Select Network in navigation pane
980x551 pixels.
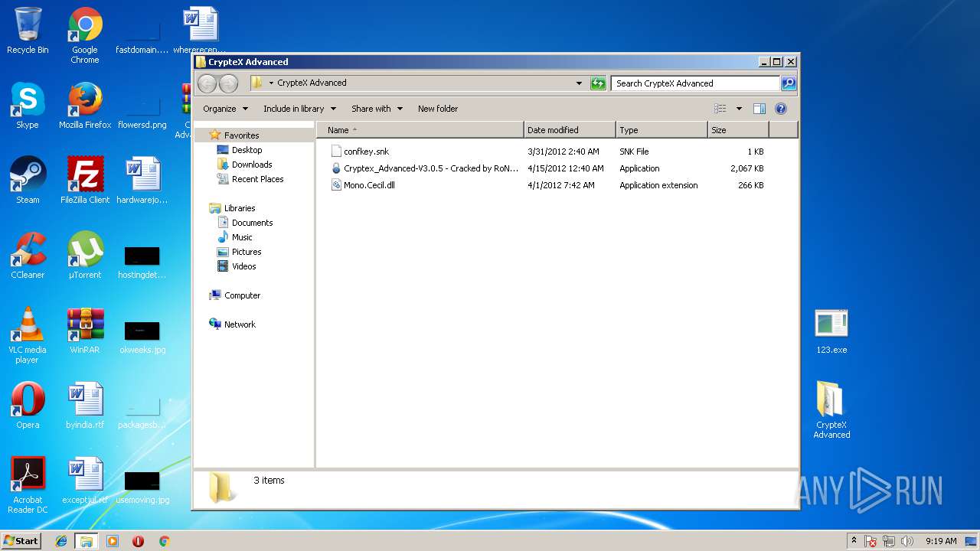click(240, 324)
